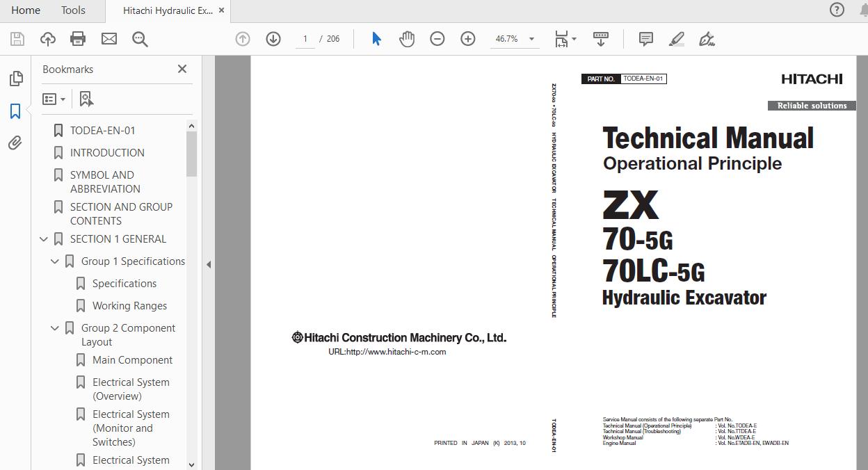
Task: Click the scrolling mode keyboard icon
Action: pos(601,39)
